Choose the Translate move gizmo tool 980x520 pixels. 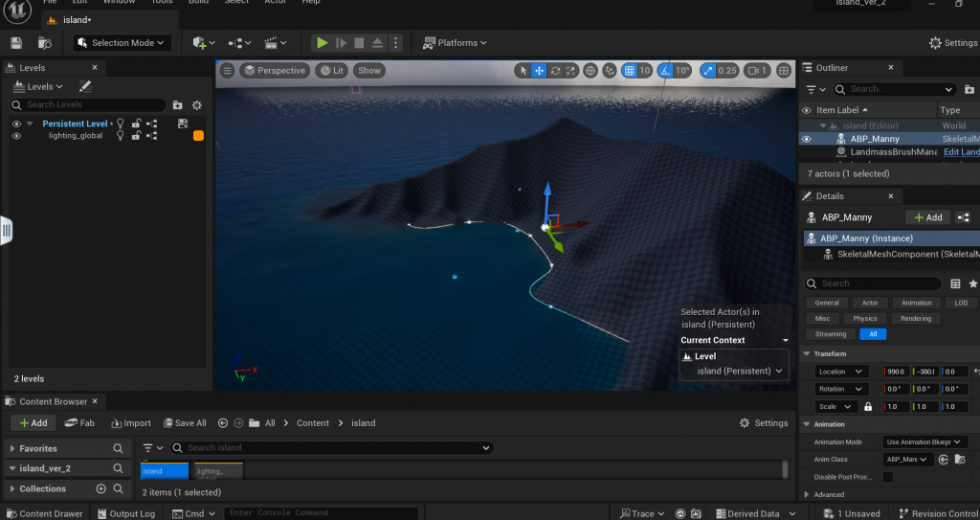539,71
